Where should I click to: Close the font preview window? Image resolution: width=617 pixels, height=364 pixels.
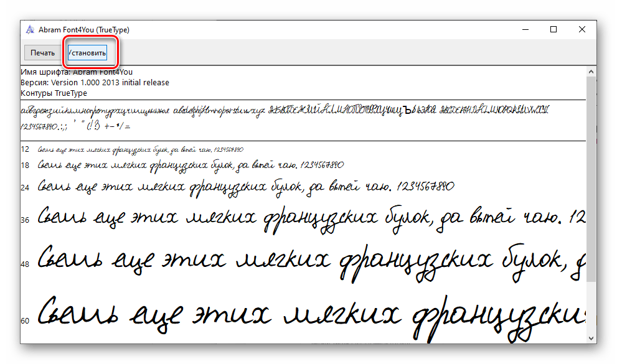[582, 29]
